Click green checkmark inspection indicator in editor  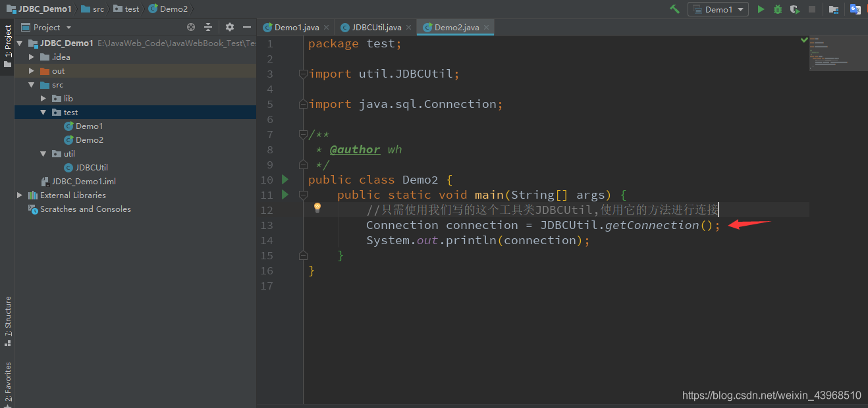tap(804, 40)
